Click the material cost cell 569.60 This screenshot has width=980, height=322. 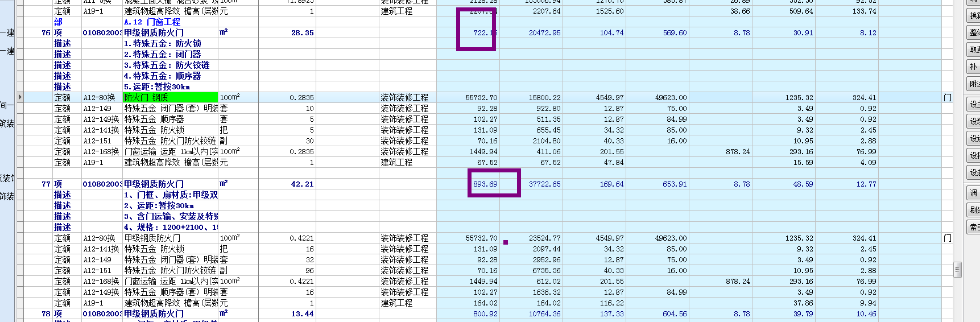(675, 32)
